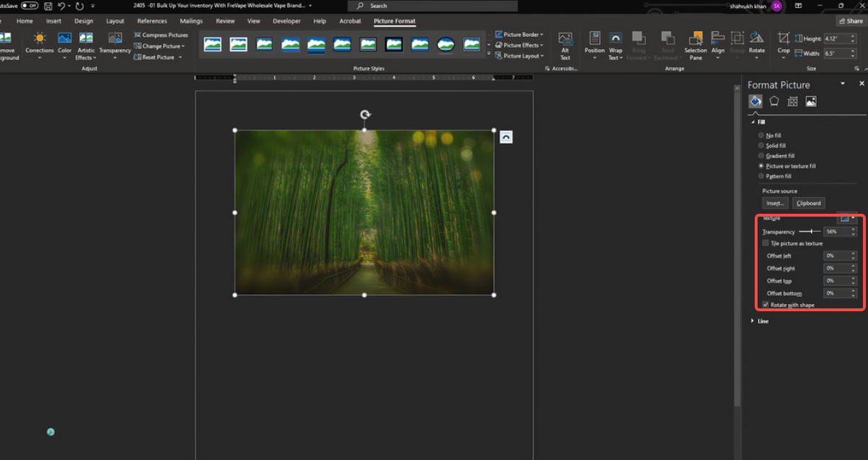
Task: Open the References ribbon tab
Action: tap(152, 21)
